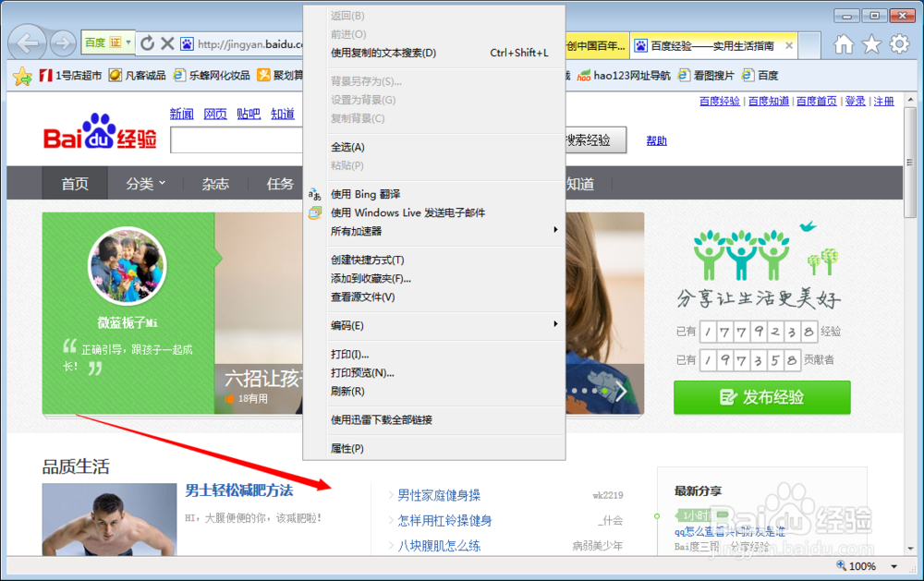Open the 帮助 link

[x=656, y=140]
